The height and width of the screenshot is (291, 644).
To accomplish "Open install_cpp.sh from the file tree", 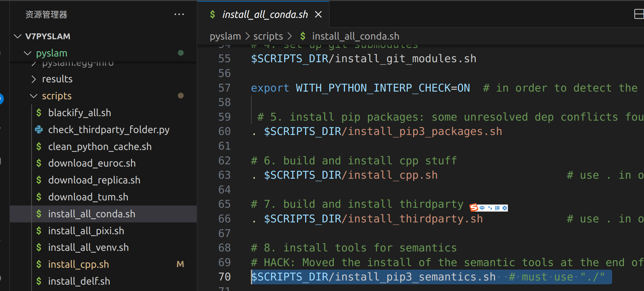I will pos(78,265).
